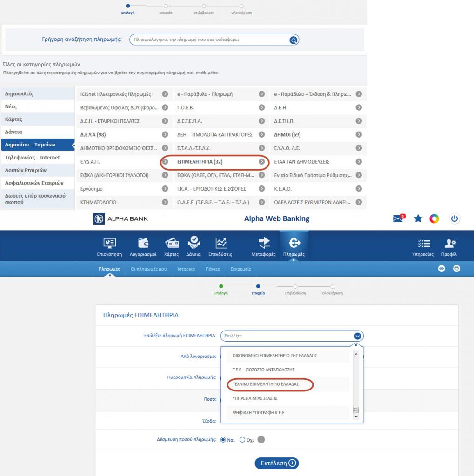The image size is (474, 476).
Task: Click arrow icon for ΔΗΜΟΙ (69)
Action: [x=359, y=134]
